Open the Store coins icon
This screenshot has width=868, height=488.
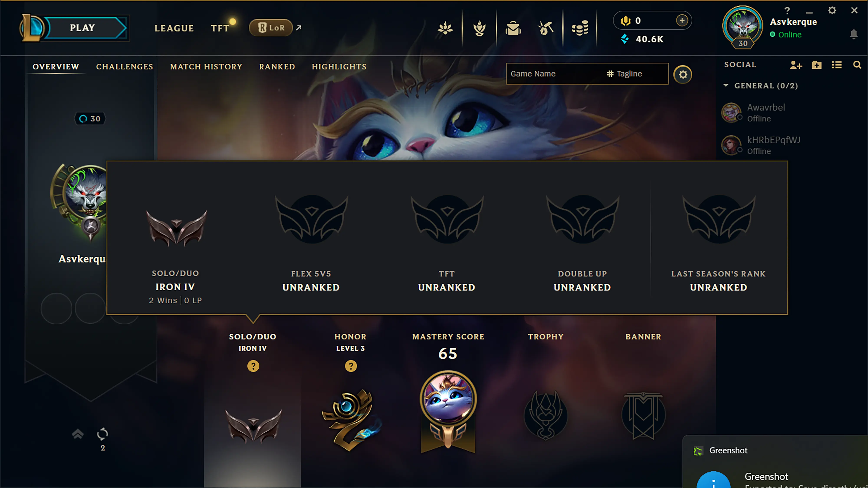click(x=580, y=28)
